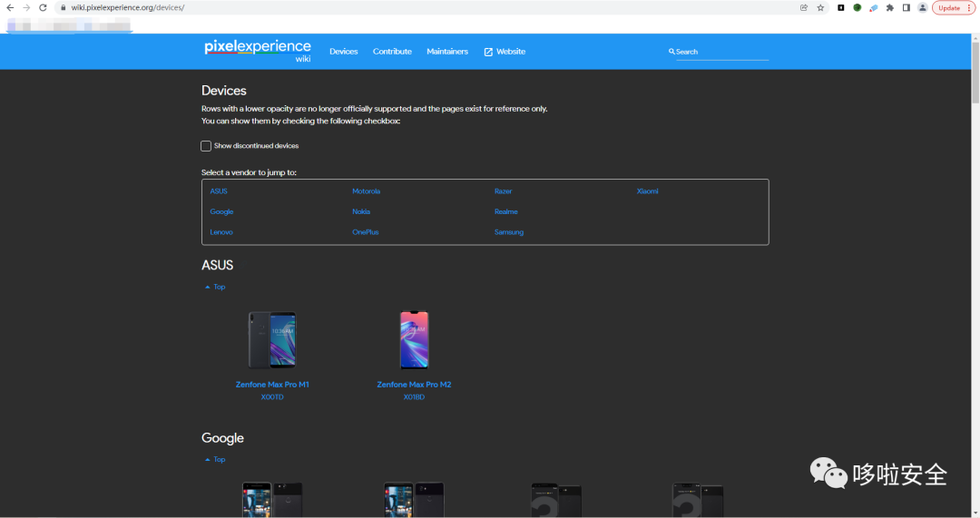Click Zenfone Max Pro M1 title link
The height and width of the screenshot is (518, 980).
pyautogui.click(x=272, y=385)
